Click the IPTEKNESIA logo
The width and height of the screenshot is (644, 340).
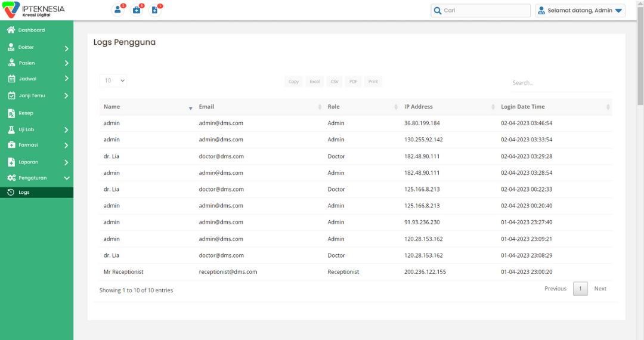35,10
